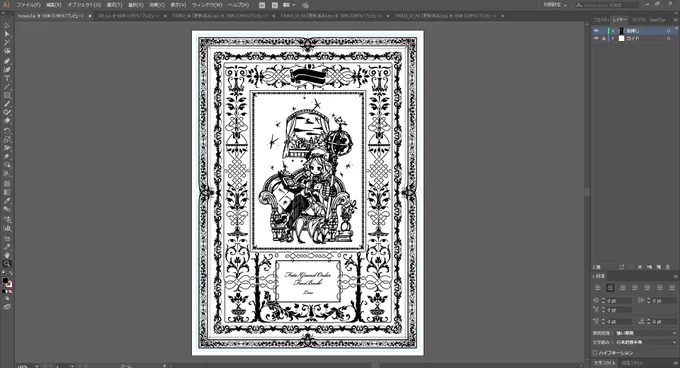680x368 pixels.
Task: Select the Artboard tool
Action: (7, 238)
